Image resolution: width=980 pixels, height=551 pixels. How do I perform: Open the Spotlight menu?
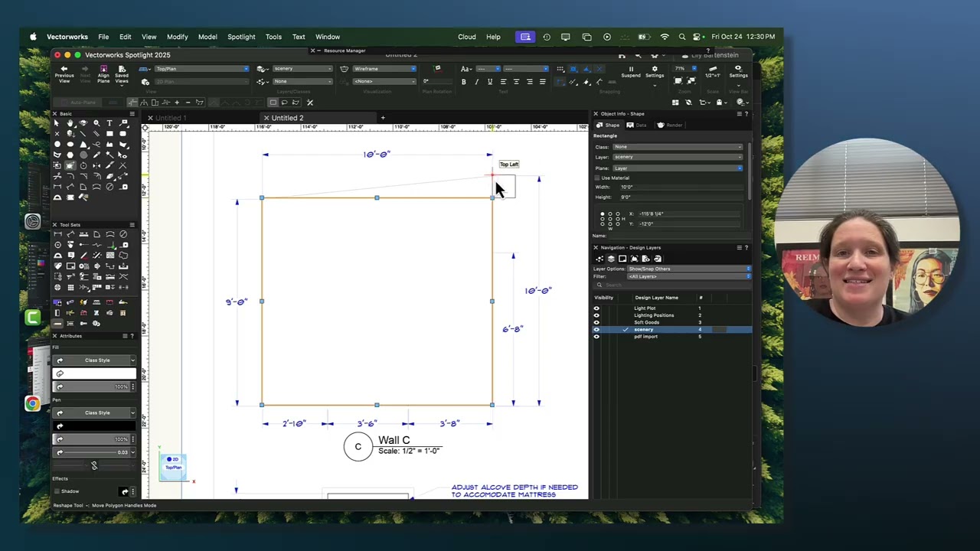(241, 37)
